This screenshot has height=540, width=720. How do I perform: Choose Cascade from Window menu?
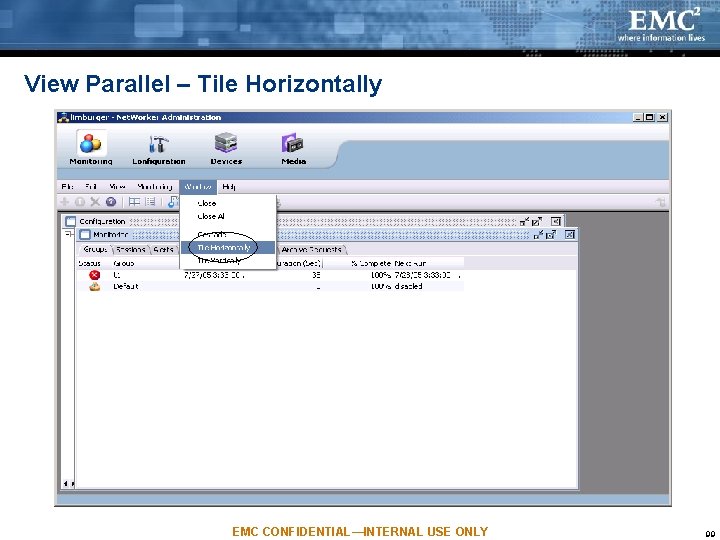click(x=212, y=234)
